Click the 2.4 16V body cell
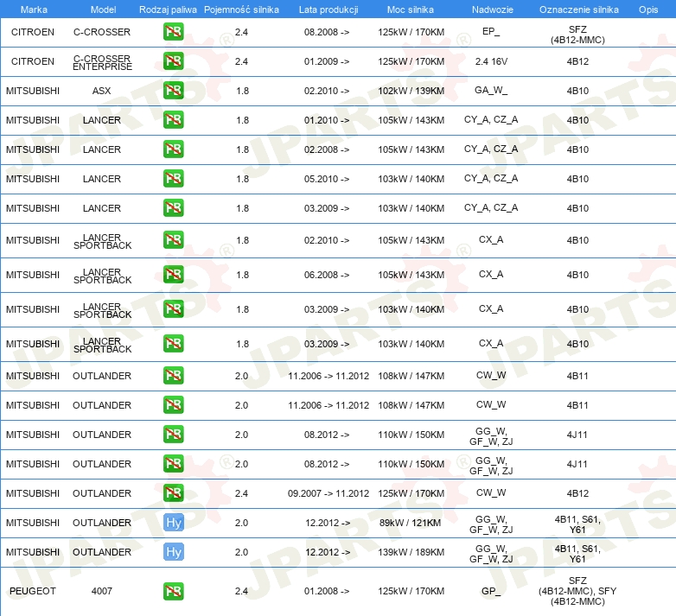The height and width of the screenshot is (616, 676). [492, 61]
